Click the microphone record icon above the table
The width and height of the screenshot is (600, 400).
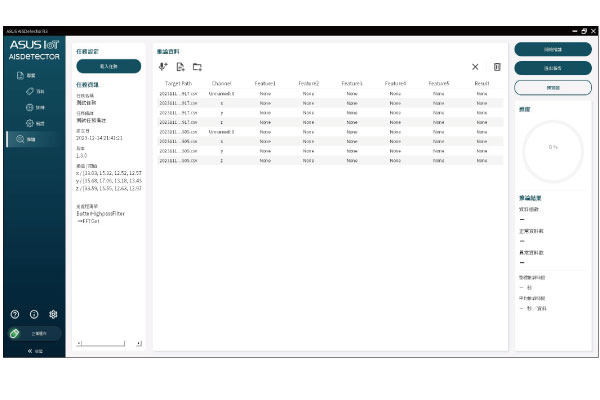tap(163, 67)
